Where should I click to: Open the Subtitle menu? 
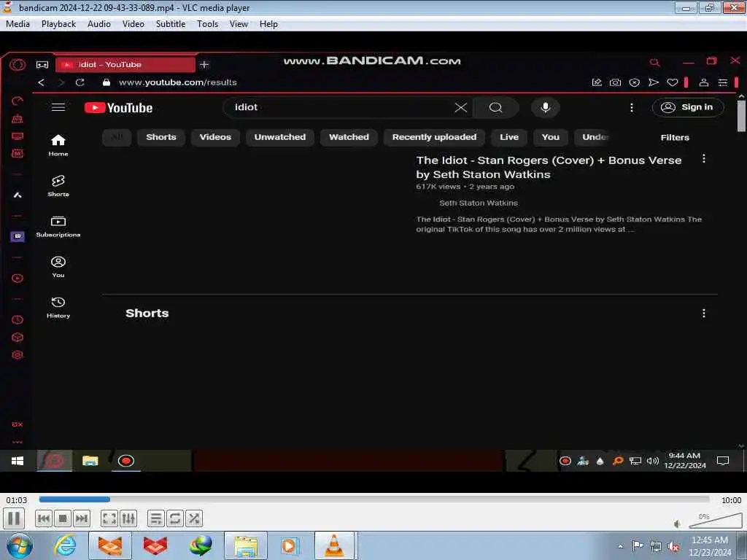click(x=171, y=24)
